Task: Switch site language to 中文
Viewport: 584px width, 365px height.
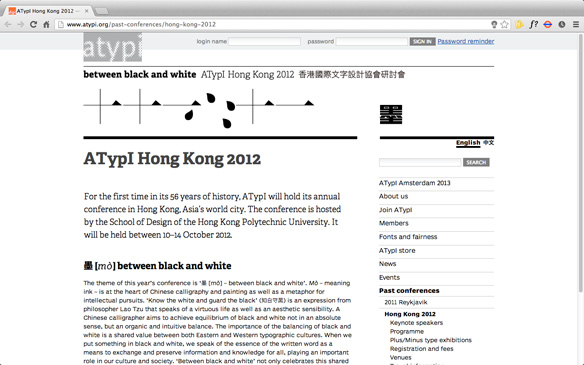Action: (x=489, y=143)
